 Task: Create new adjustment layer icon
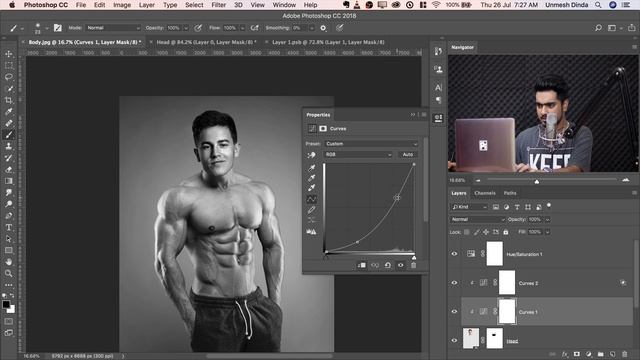coord(589,354)
